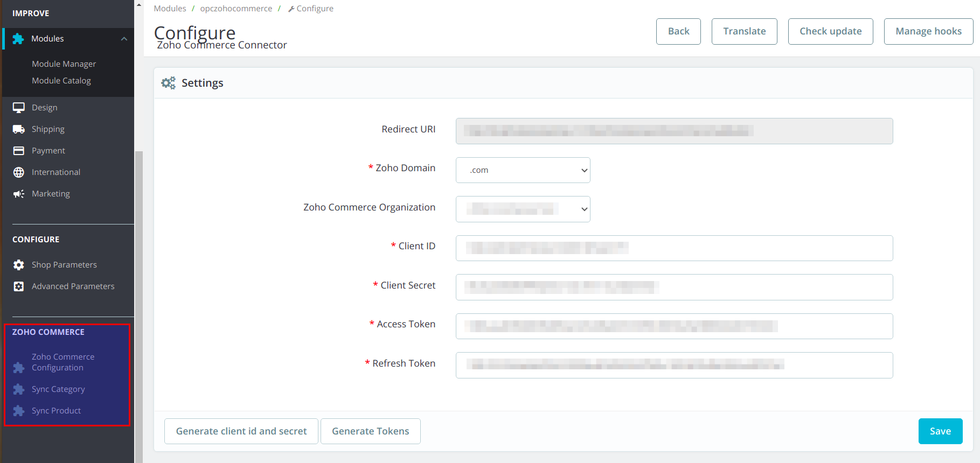
Task: Click the Shop Parameters gear icon
Action: [x=19, y=265]
